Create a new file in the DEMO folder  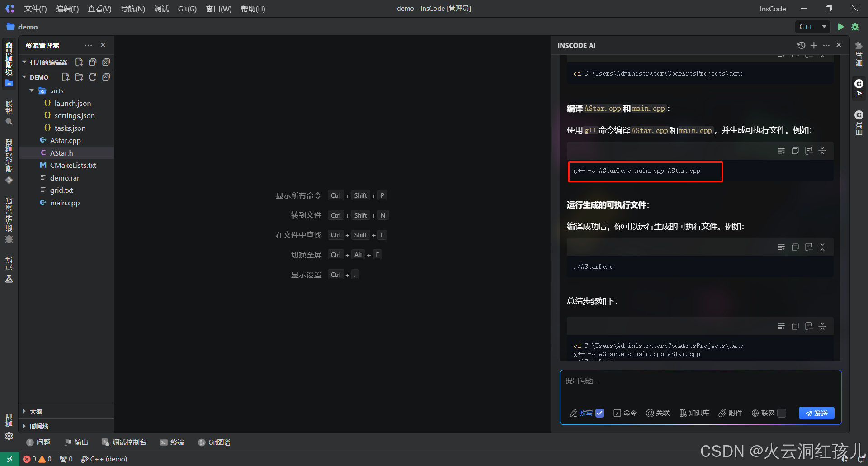66,77
